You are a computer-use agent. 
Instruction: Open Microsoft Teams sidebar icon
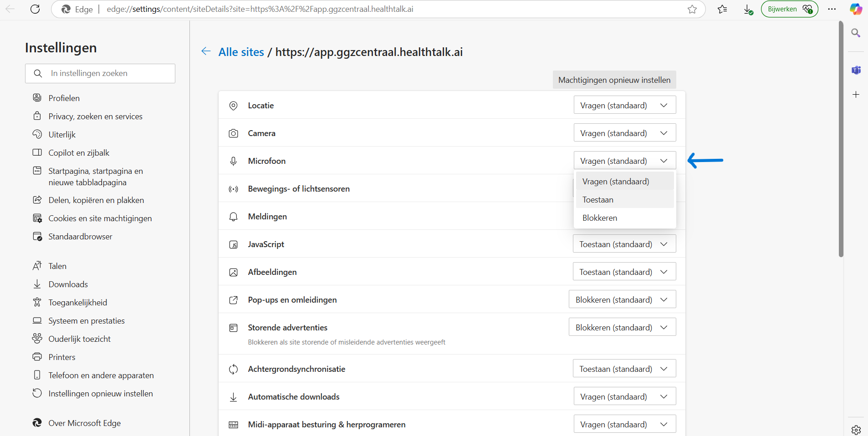pyautogui.click(x=856, y=70)
